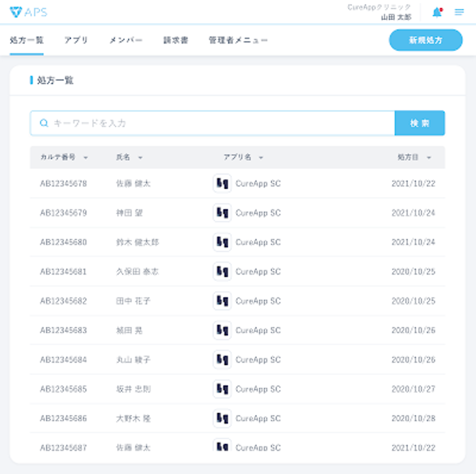This screenshot has width=476, height=474.
Task: Click date 2021/10/24 in row AB12345680
Action: (414, 242)
